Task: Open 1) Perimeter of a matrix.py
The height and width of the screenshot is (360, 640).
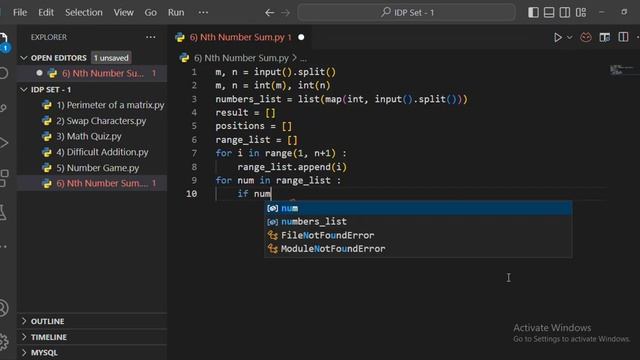Action: coord(103,105)
